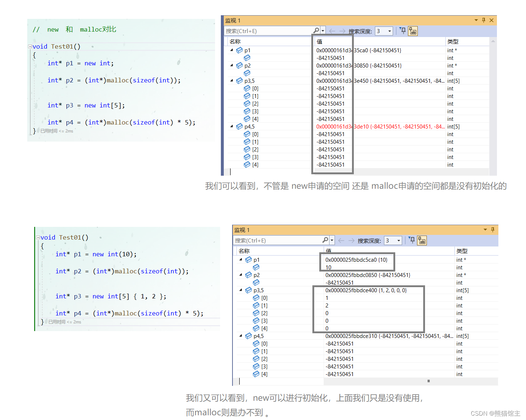
Task: Collapse Test01 function in upper code snippet
Action: pos(30,46)
